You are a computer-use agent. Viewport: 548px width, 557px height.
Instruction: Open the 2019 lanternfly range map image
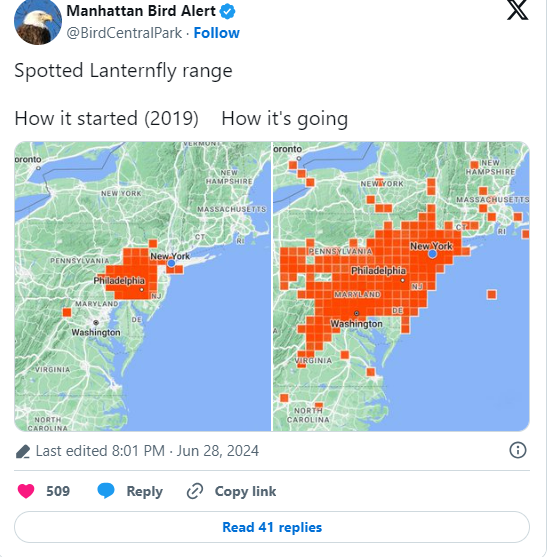click(x=142, y=286)
